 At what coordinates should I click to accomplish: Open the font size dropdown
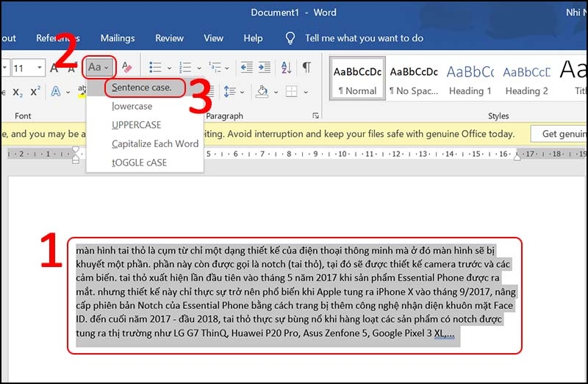[40, 68]
